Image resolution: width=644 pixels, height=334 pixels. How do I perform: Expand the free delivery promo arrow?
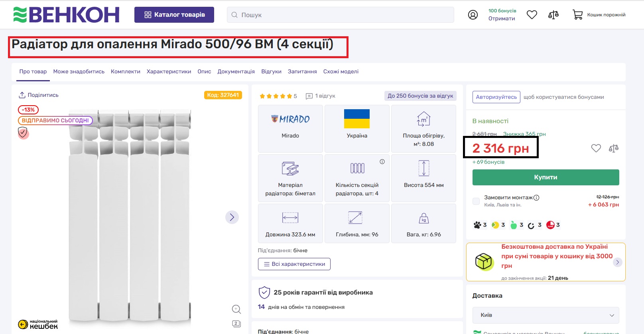(617, 262)
